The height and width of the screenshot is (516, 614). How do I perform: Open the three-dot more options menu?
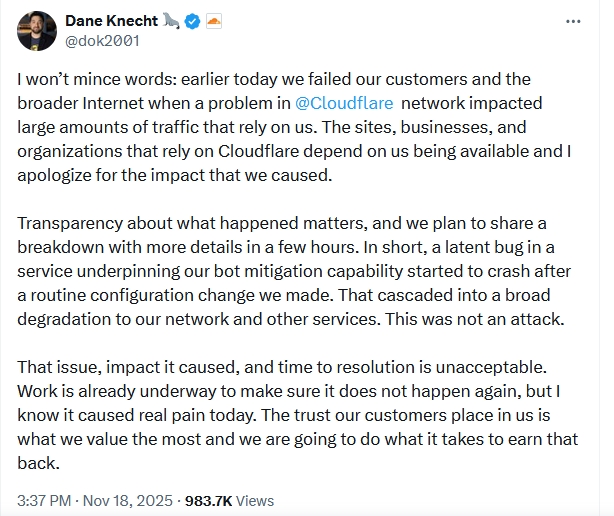click(x=571, y=21)
